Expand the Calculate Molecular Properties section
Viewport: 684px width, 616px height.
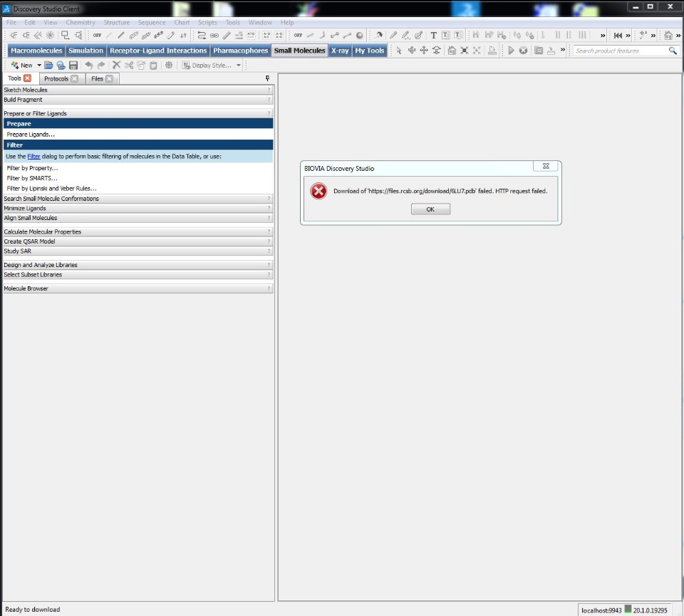tap(138, 231)
